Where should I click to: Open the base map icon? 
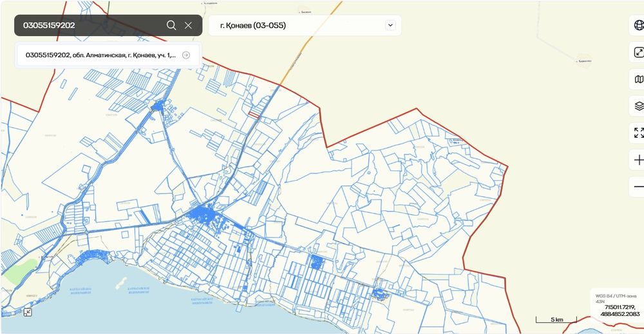click(x=638, y=79)
